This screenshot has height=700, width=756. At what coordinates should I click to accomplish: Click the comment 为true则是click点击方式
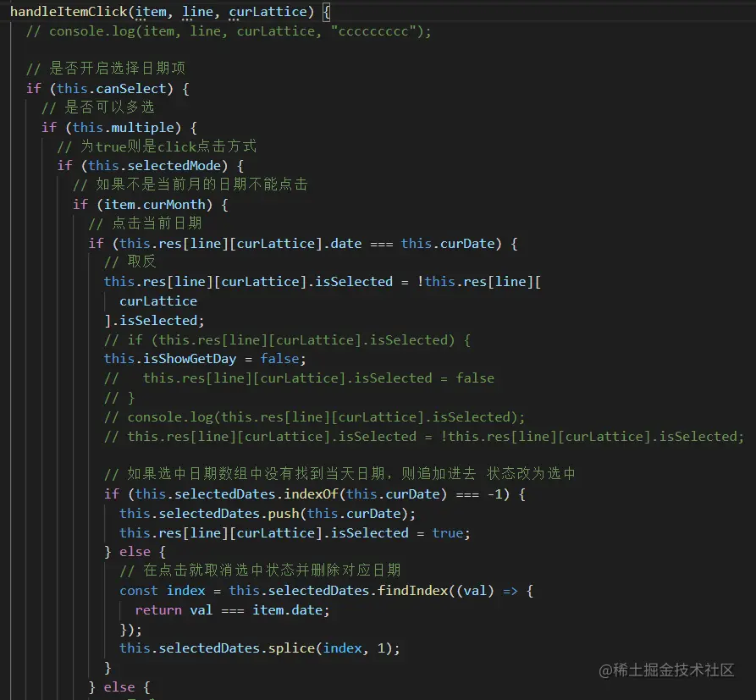157,146
